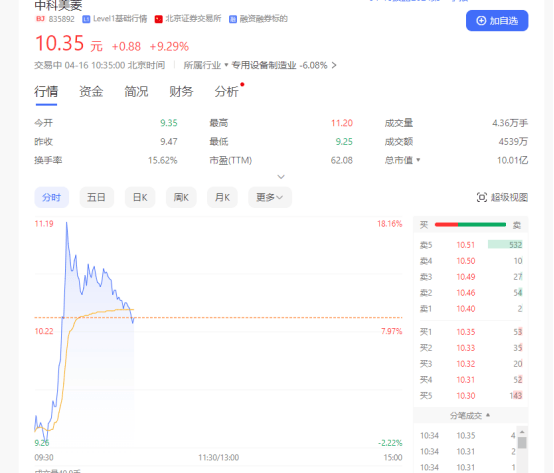
Task: Click the 卖5 price 10.51
Action: pyautogui.click(x=466, y=245)
